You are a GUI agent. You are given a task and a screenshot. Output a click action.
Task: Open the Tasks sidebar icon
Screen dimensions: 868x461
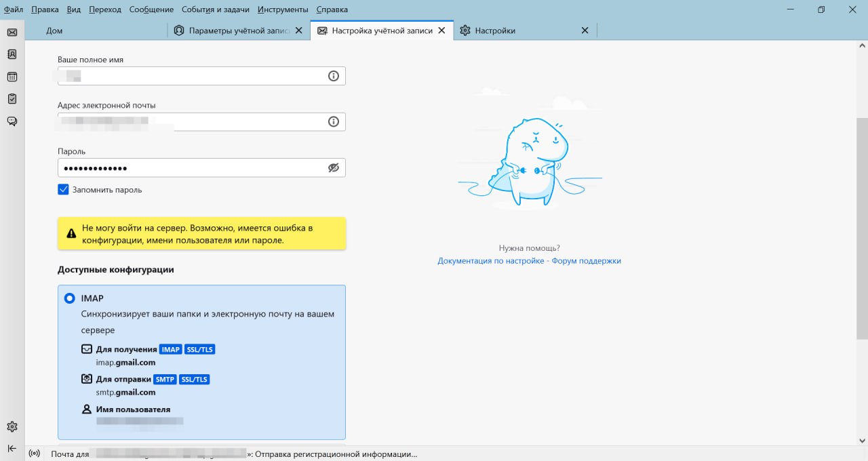[12, 99]
